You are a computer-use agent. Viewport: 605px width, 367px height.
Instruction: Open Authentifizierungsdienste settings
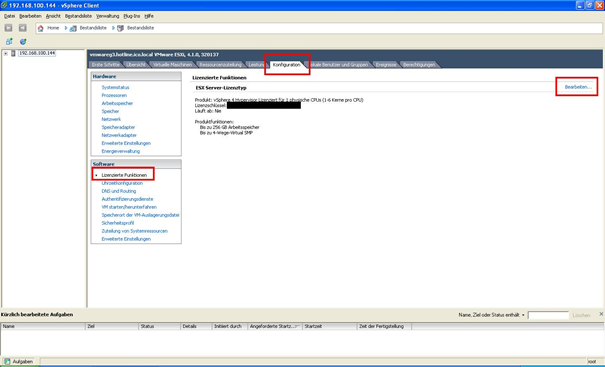click(127, 199)
